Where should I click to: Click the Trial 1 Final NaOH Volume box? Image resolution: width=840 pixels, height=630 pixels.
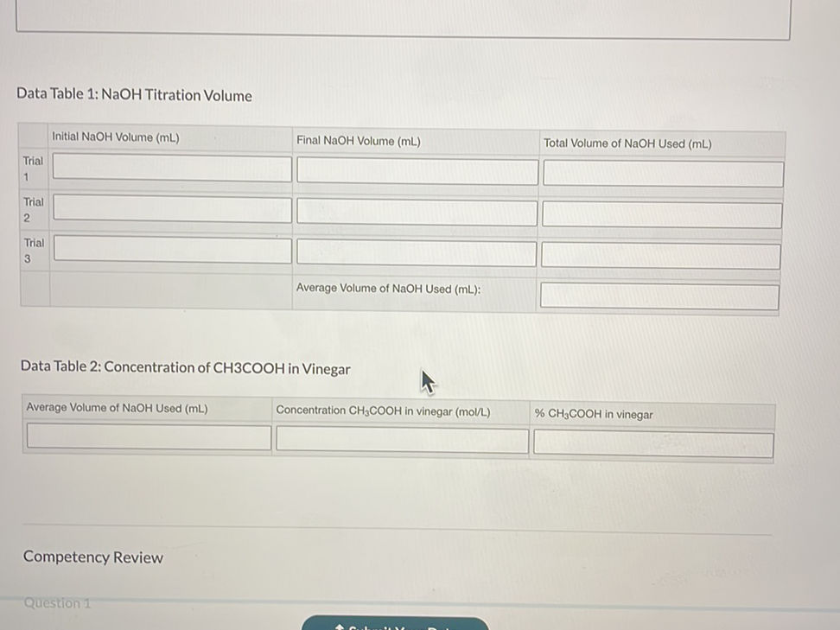(x=416, y=170)
